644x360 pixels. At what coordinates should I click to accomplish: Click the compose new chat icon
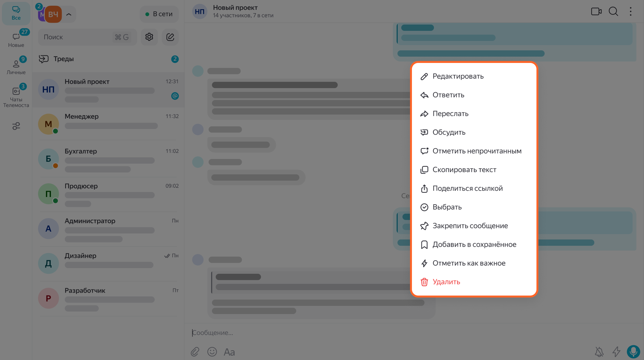170,37
